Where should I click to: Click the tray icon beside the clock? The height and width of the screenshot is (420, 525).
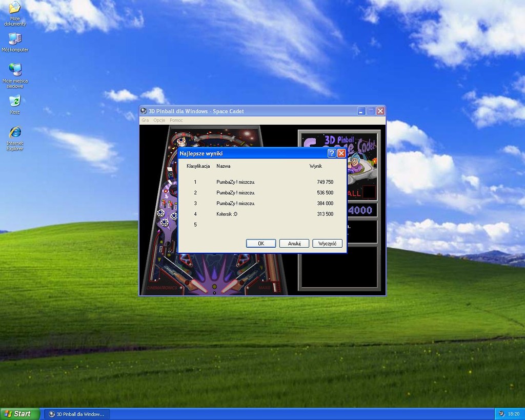[x=501, y=414]
